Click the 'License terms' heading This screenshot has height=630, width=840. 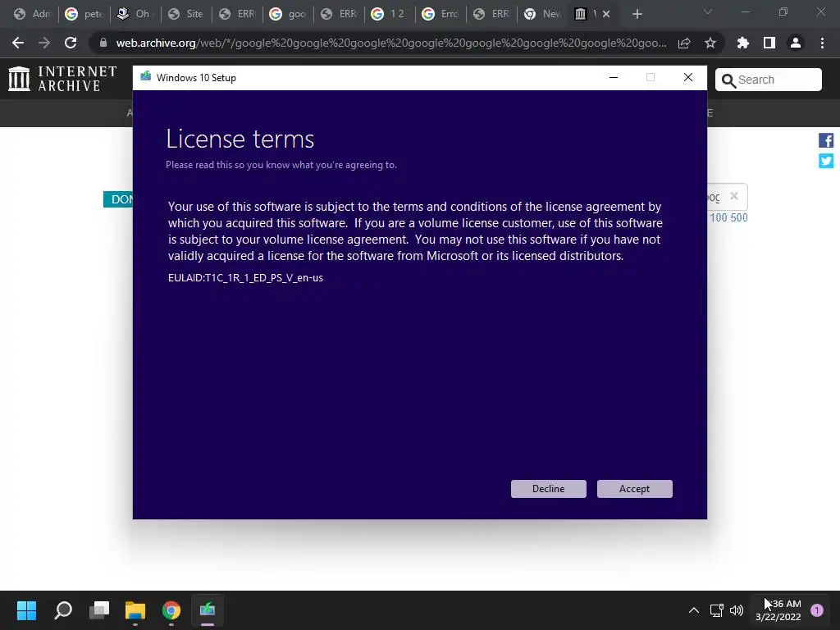pos(240,139)
